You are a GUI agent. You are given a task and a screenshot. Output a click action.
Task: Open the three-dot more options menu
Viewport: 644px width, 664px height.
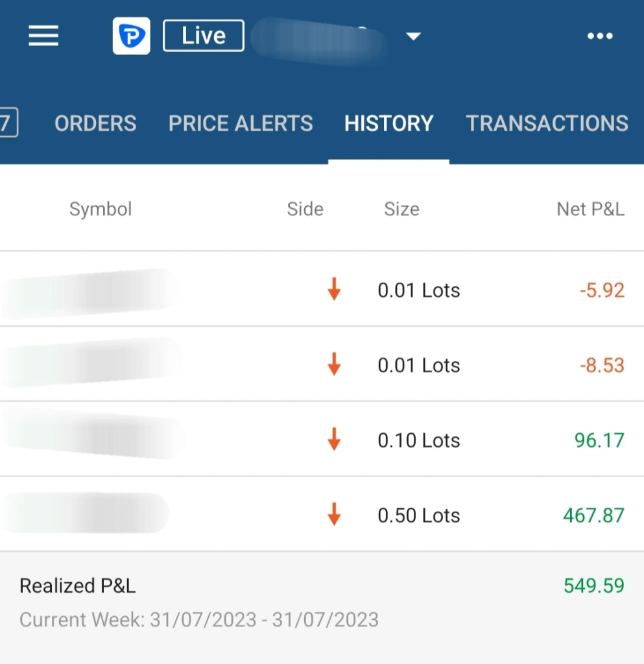(600, 36)
